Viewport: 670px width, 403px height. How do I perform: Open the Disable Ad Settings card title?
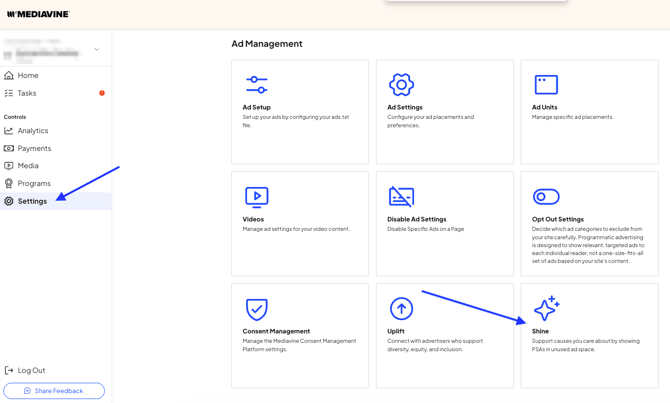pos(417,219)
